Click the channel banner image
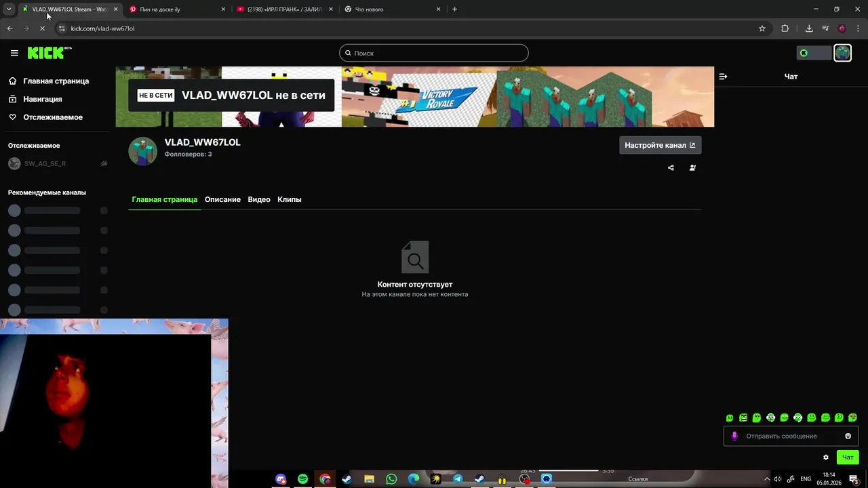The image size is (868, 488). [x=414, y=96]
